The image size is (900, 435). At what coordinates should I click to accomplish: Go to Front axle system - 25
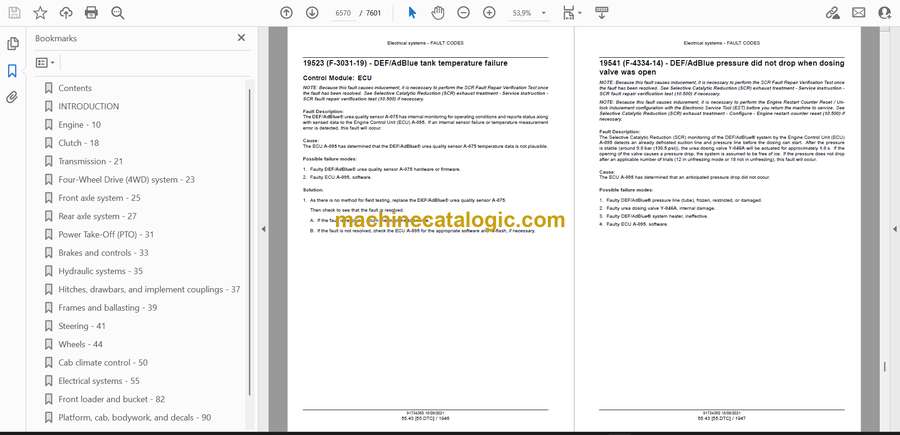pos(99,198)
